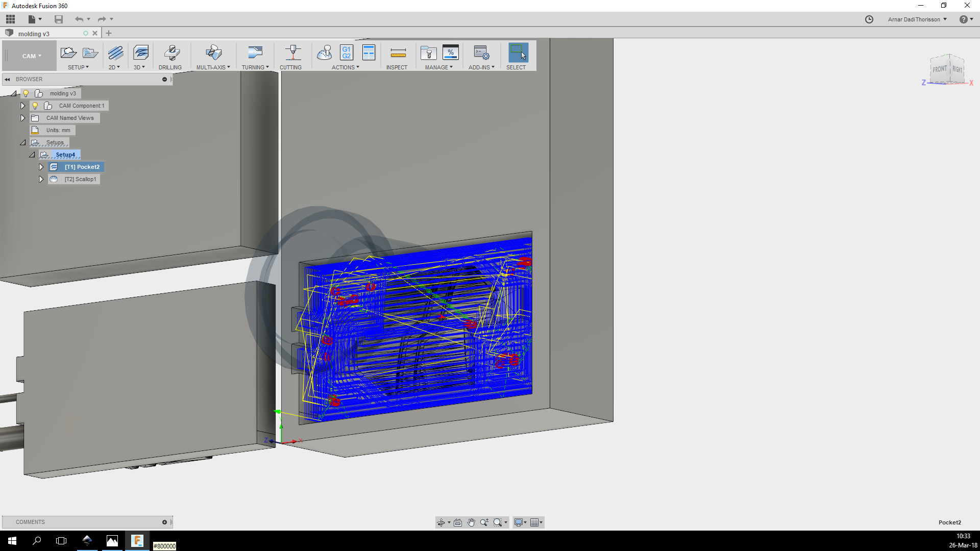Click the Front face of view cube
The height and width of the screenshot is (551, 980).
click(x=940, y=69)
